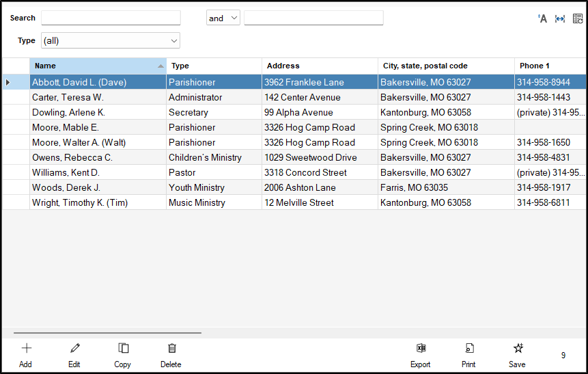
Task: Click the first Search text field
Action: 111,18
